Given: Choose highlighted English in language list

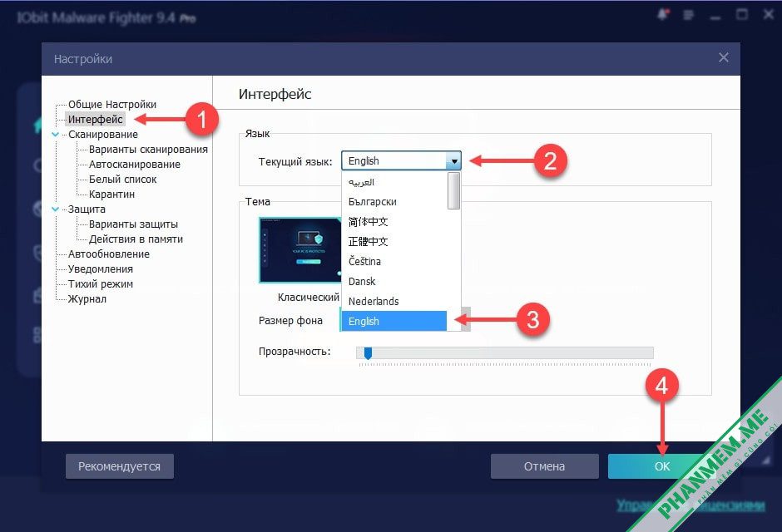Looking at the screenshot, I should pyautogui.click(x=394, y=322).
